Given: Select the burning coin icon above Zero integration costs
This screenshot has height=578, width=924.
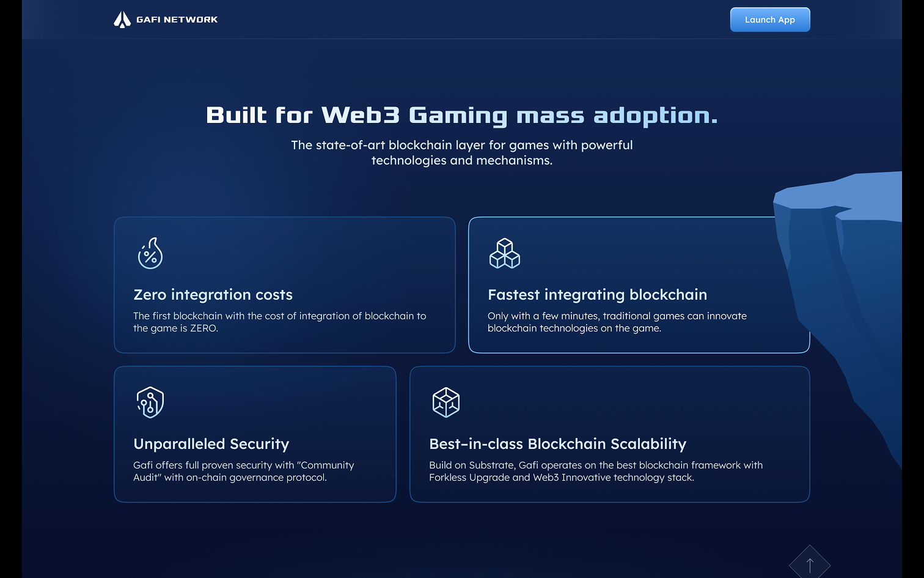Looking at the screenshot, I should click(x=150, y=253).
